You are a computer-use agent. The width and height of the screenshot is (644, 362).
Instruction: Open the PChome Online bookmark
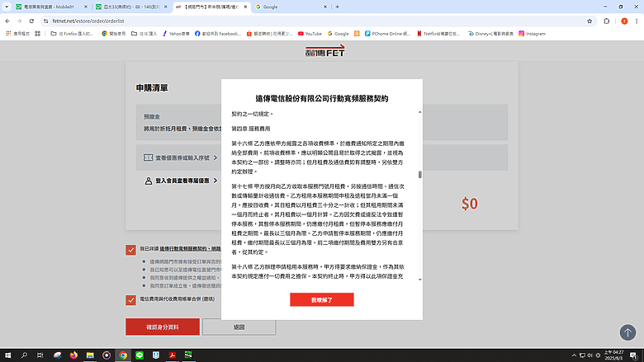[x=387, y=34]
